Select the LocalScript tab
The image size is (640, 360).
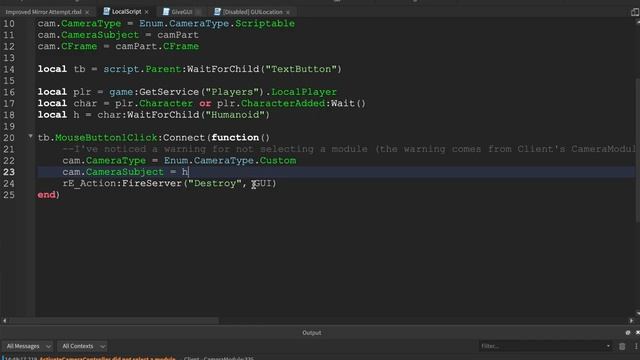(x=127, y=12)
